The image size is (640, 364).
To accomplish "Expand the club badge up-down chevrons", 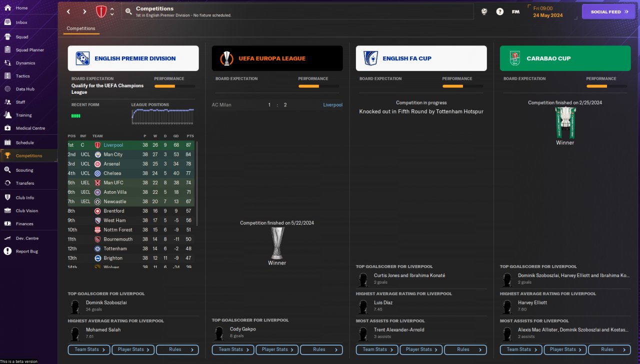I will pyautogui.click(x=112, y=11).
